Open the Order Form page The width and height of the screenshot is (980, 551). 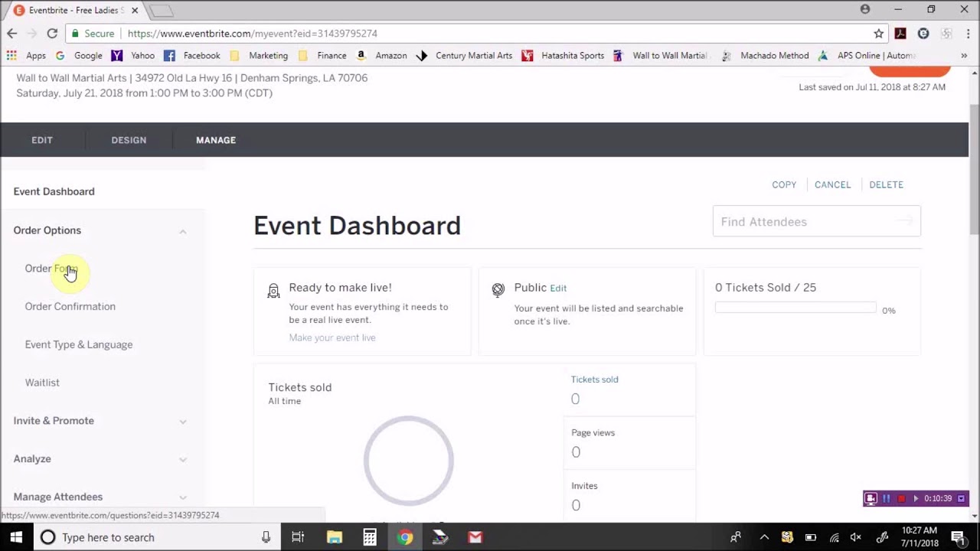point(51,269)
